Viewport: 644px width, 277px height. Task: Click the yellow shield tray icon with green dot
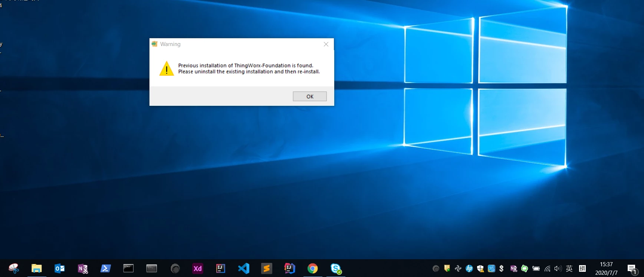pos(447,268)
